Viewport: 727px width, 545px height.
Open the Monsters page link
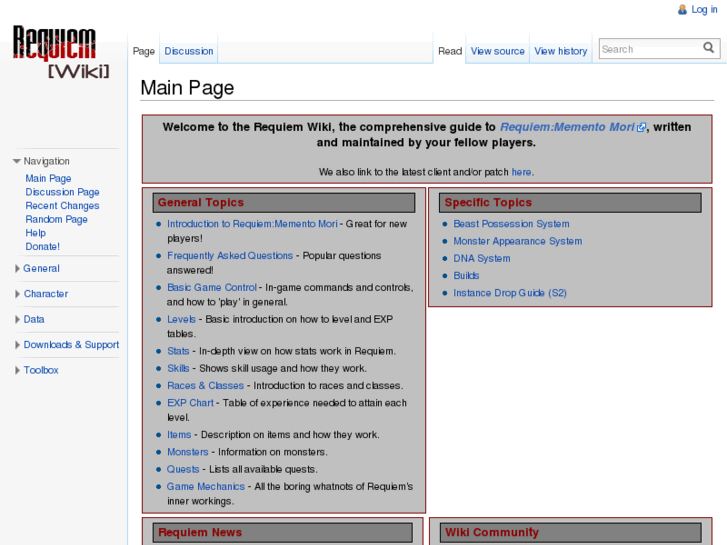[x=187, y=452]
